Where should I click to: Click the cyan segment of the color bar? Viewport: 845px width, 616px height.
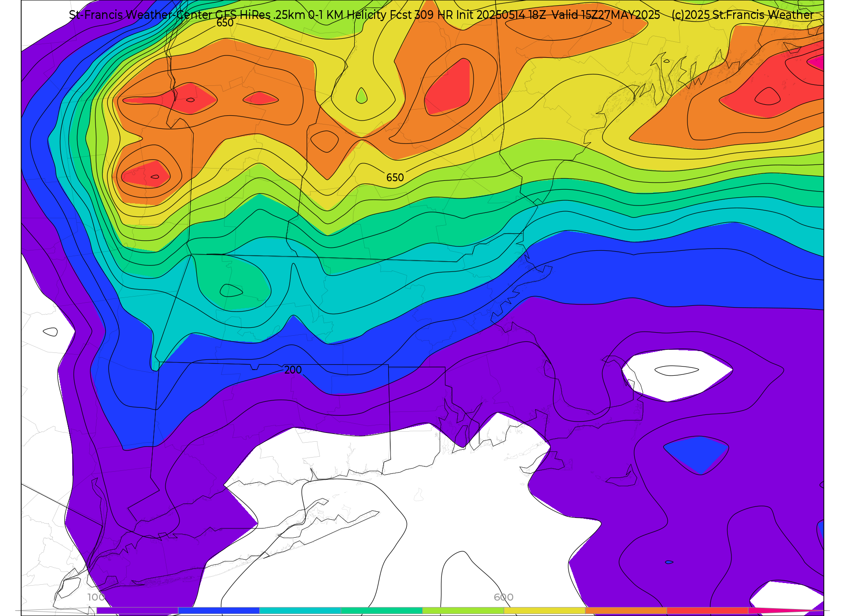pos(300,611)
